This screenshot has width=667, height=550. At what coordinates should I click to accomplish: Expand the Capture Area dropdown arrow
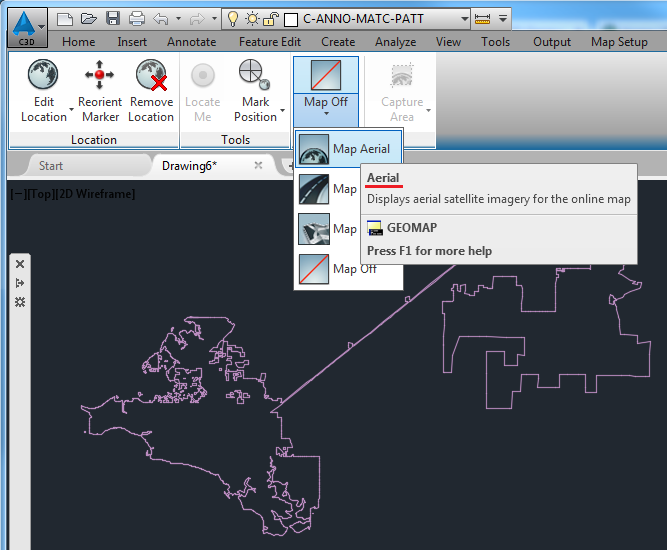click(x=428, y=110)
